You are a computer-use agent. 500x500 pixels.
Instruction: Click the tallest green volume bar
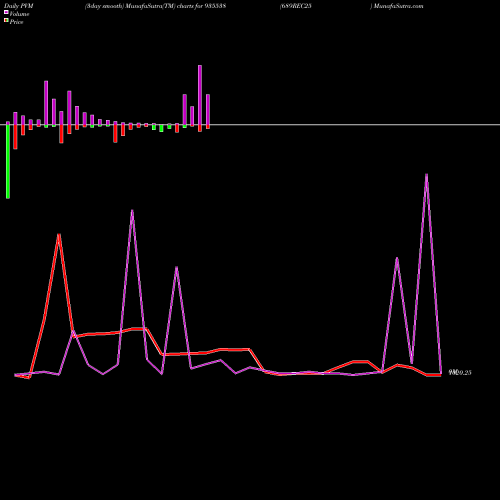point(8,162)
